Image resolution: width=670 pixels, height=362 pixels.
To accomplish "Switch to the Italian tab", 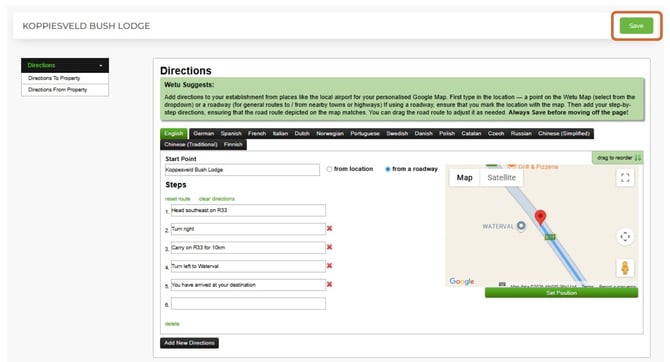I will click(280, 133).
